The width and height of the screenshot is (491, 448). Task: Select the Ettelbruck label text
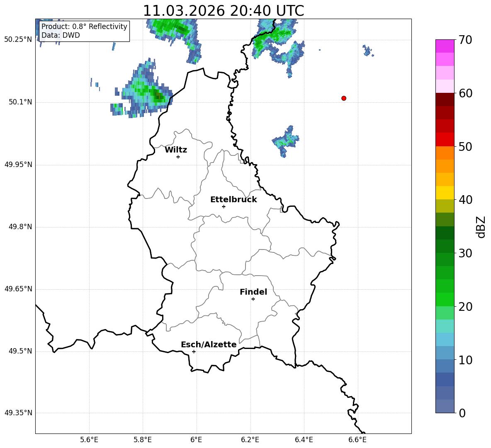pos(233,200)
